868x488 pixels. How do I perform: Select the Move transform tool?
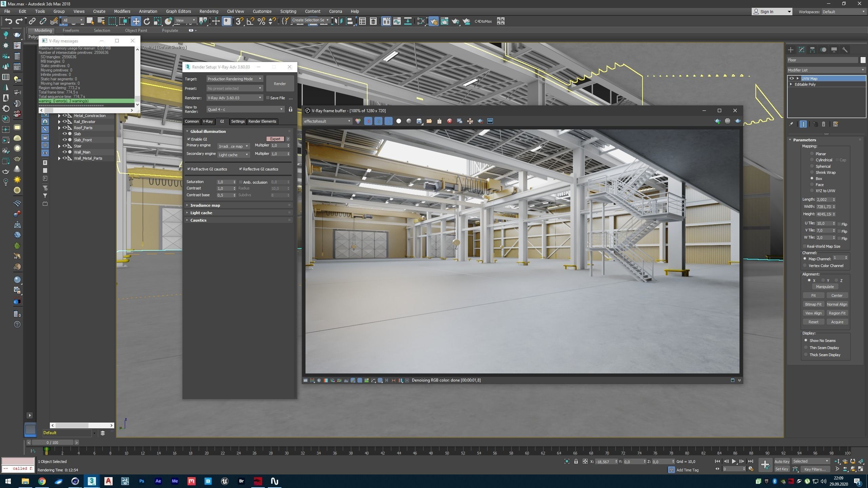(x=136, y=21)
